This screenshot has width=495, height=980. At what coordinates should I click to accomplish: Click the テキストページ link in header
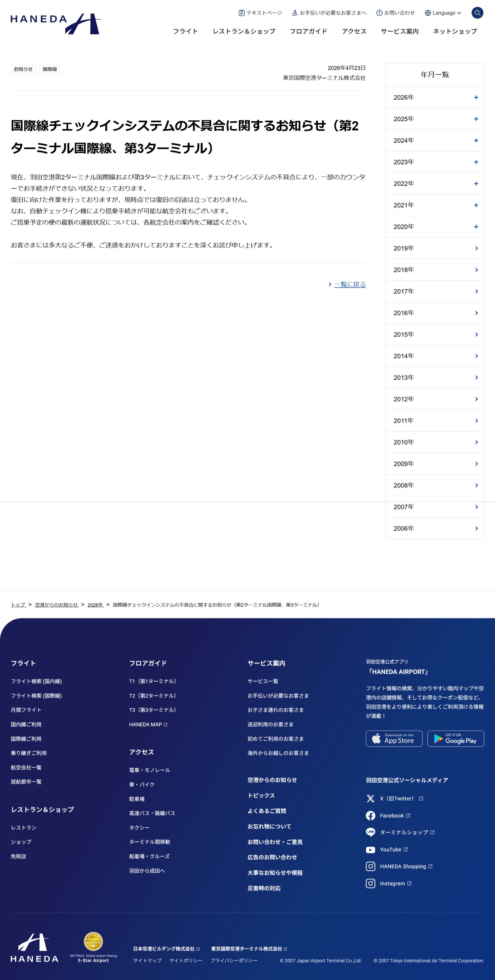coord(260,13)
